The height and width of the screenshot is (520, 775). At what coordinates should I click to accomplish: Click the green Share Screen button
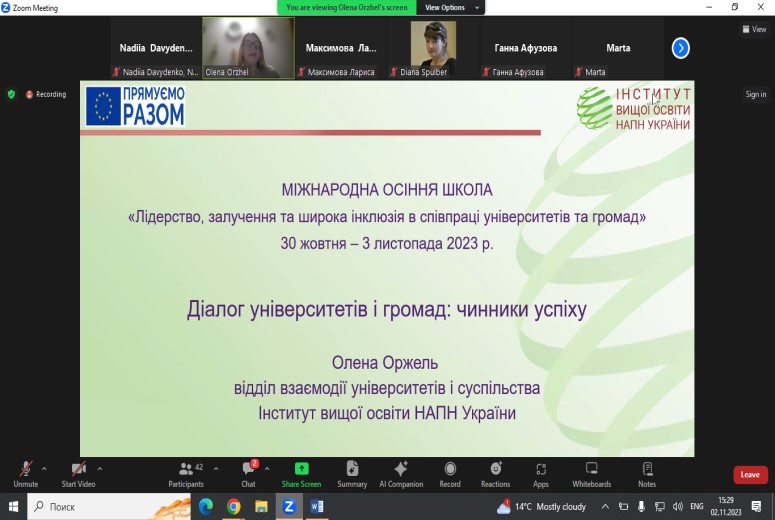(301, 475)
